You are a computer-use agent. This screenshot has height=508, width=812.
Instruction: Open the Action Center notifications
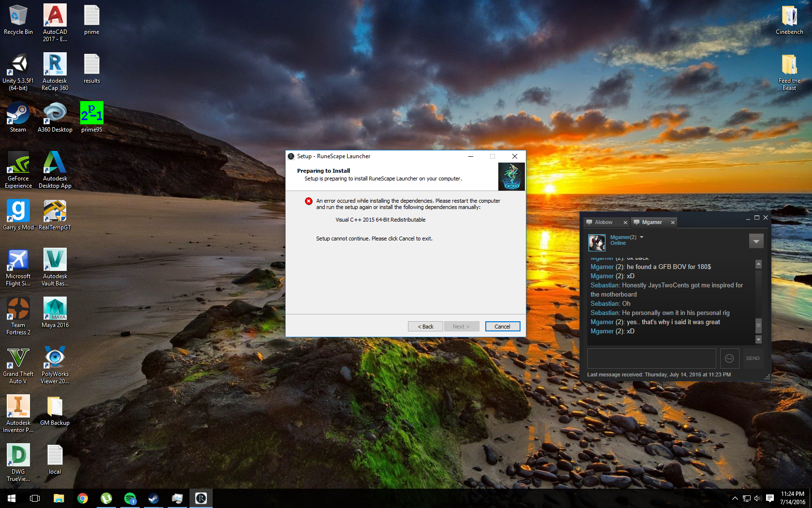(770, 498)
